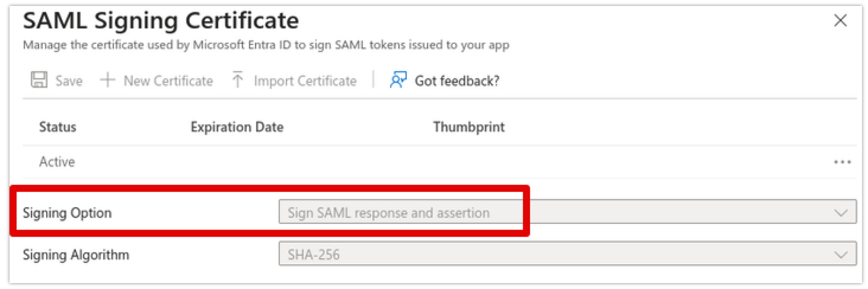Expand the Signing Algorithm chevron arrow
This screenshot has height=289, width=868.
(841, 255)
